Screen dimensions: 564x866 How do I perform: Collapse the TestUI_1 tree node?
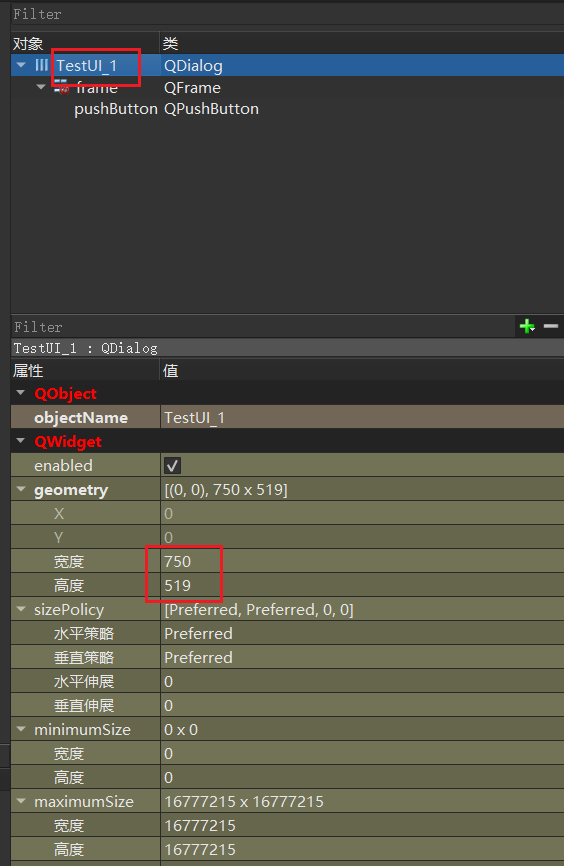21,65
